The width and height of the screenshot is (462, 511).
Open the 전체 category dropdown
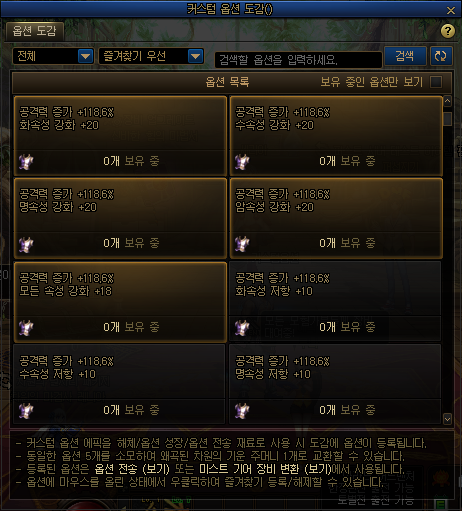(53, 56)
